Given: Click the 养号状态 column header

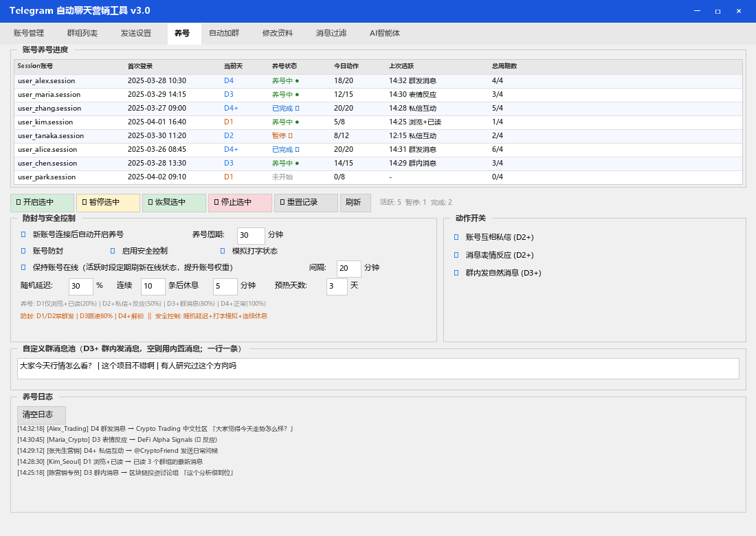Looking at the screenshot, I should [x=285, y=67].
